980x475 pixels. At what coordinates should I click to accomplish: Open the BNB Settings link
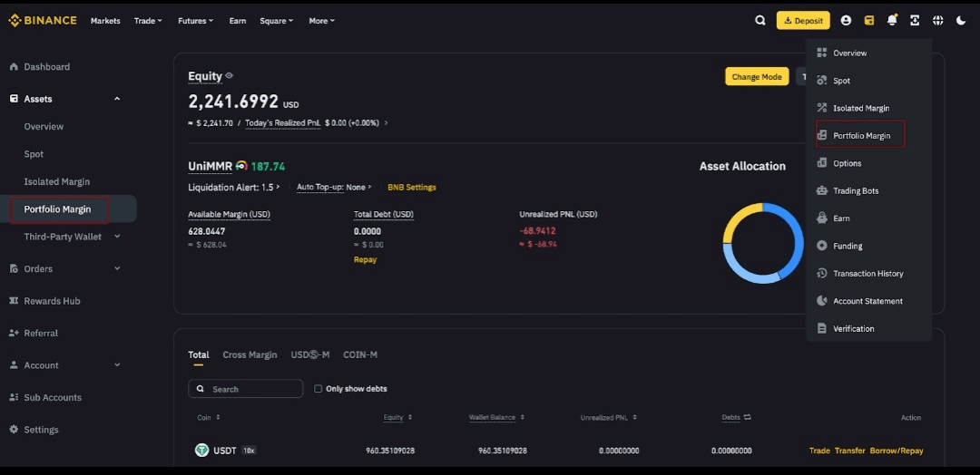click(x=412, y=188)
